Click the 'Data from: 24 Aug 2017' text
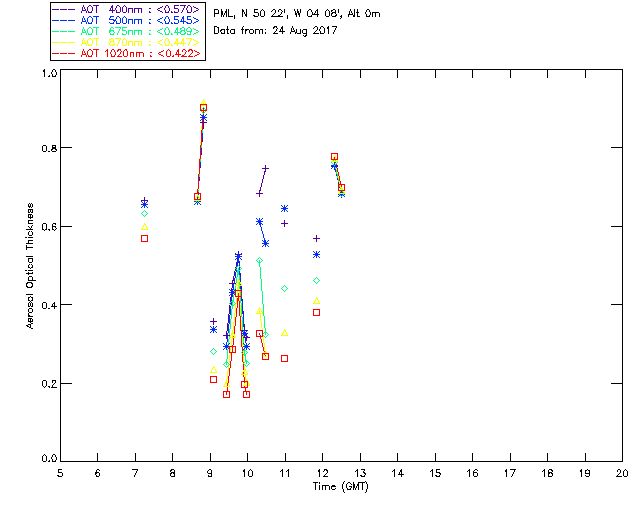The height and width of the screenshot is (512, 640). 275,31
